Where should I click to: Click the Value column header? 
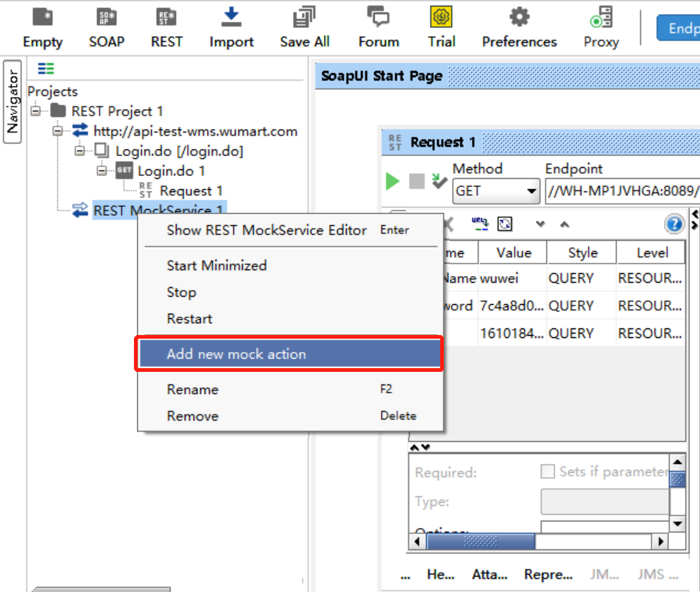(513, 253)
